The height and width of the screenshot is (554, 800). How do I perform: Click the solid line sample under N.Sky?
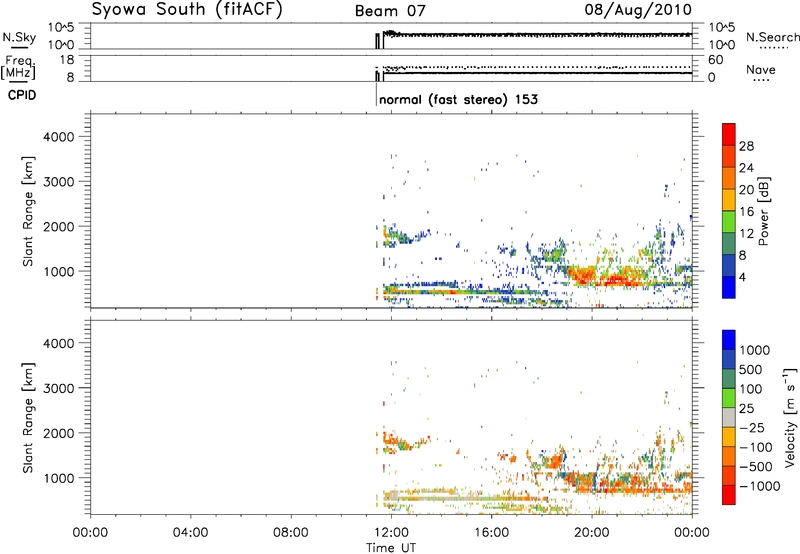(x=19, y=47)
